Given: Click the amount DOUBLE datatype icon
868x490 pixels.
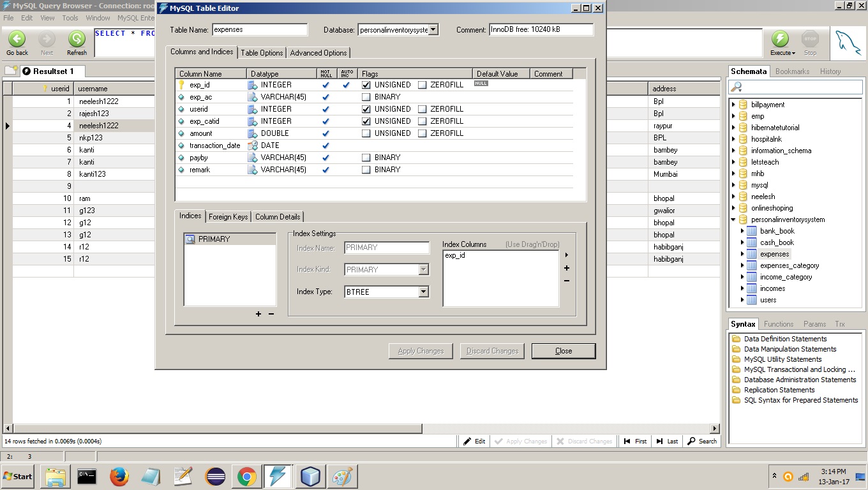Looking at the screenshot, I should coord(253,133).
